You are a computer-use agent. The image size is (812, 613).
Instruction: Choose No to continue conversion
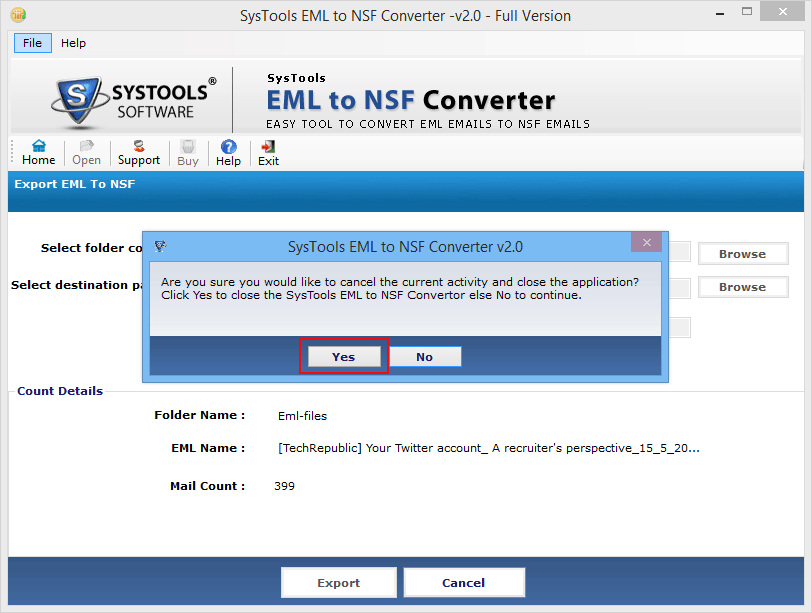(x=425, y=357)
